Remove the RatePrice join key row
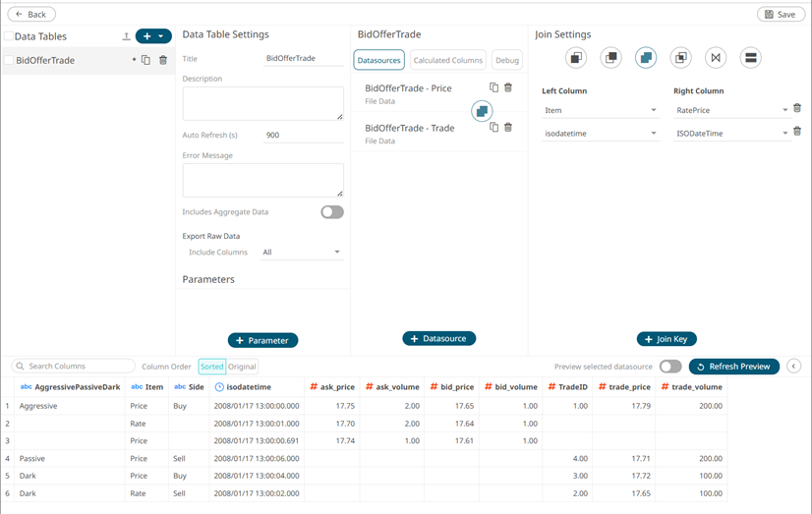Image resolution: width=812 pixels, height=514 pixels. [x=797, y=109]
